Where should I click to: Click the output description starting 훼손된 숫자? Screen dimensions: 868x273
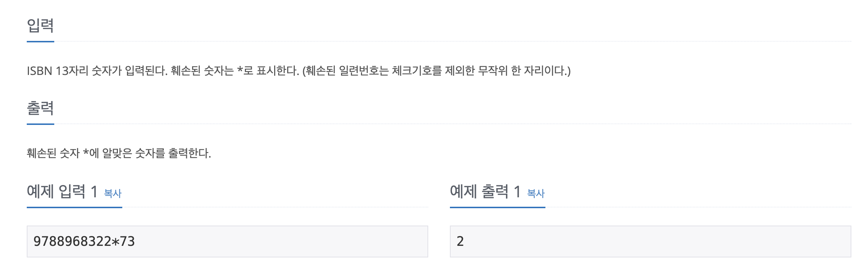click(x=119, y=153)
